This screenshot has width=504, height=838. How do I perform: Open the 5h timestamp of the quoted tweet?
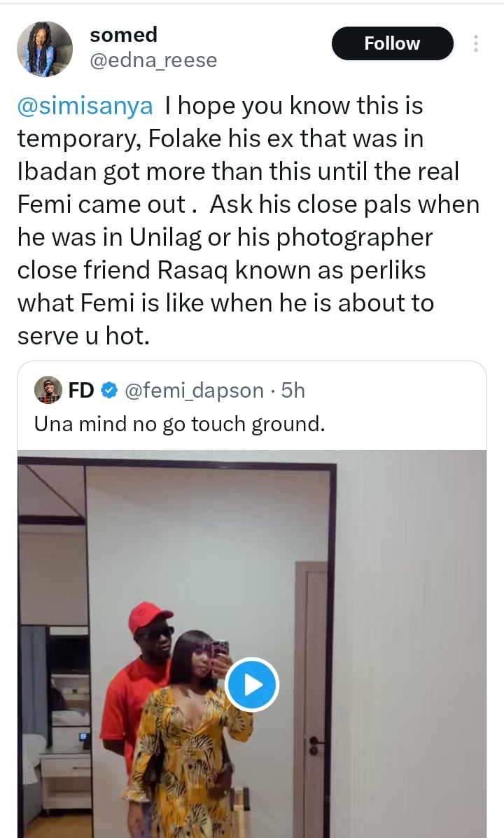(x=293, y=391)
